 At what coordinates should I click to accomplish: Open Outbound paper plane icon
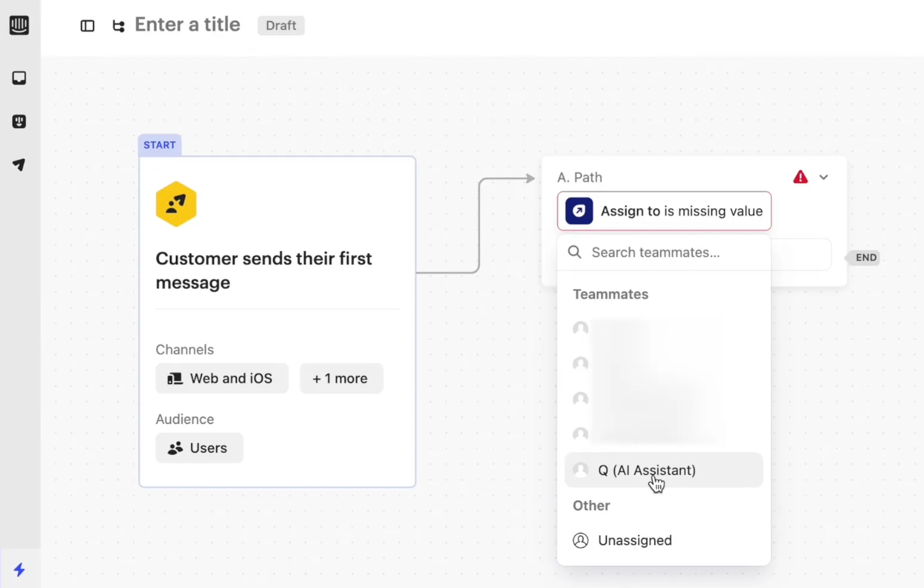[x=19, y=165]
